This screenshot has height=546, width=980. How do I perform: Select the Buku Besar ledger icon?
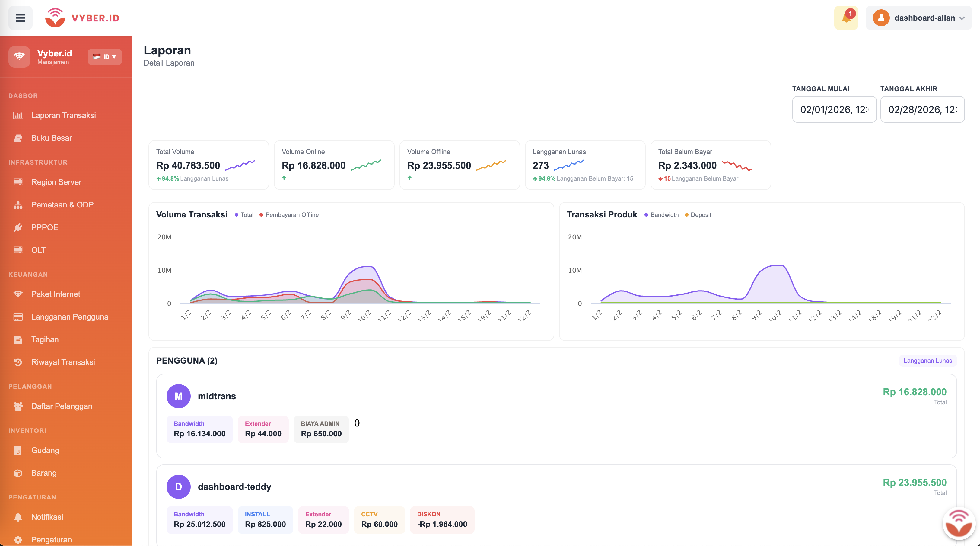[x=18, y=138]
